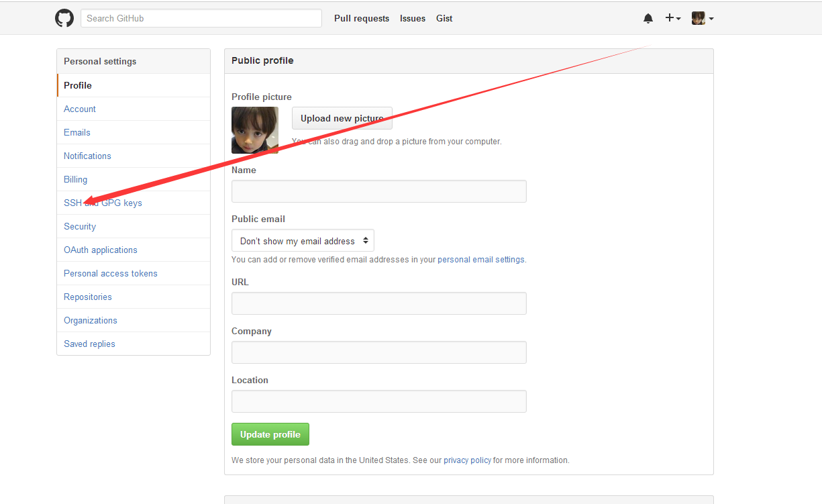Focus the Location input field
Image resolution: width=822 pixels, height=504 pixels.
[x=379, y=401]
